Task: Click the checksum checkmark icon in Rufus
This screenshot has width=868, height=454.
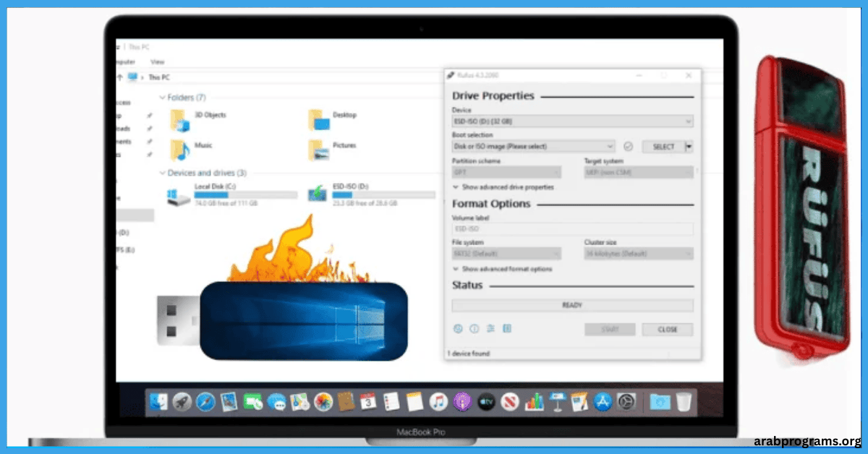Action: click(628, 147)
